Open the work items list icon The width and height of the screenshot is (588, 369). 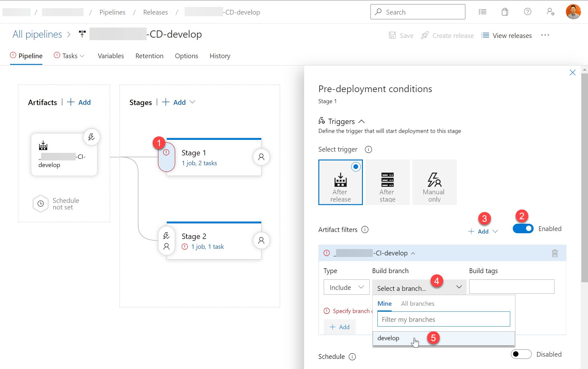[x=482, y=12]
